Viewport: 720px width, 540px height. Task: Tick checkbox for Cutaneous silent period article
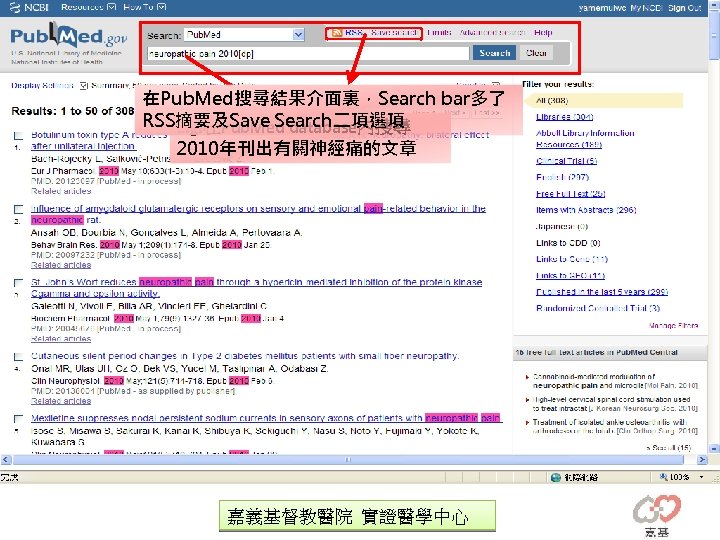click(x=18, y=357)
